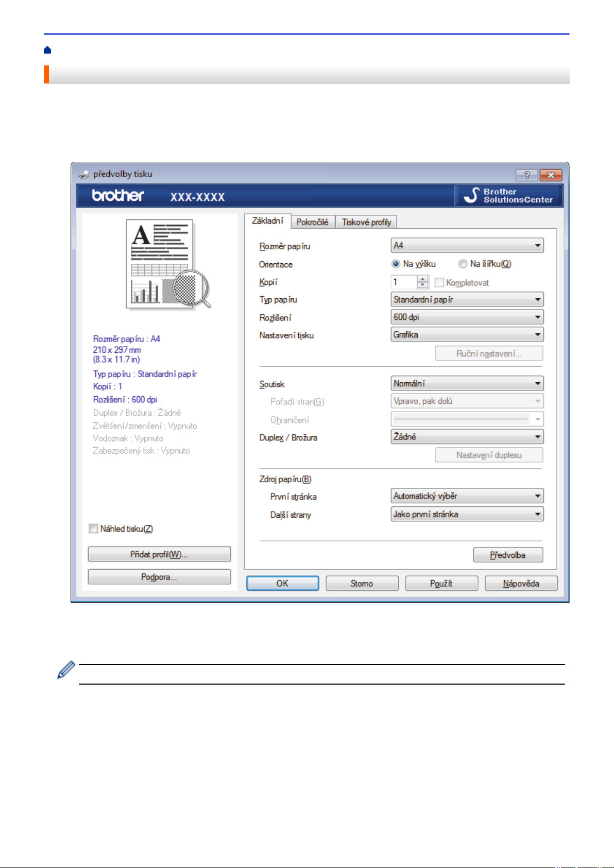Click the summary text 'Rozlišení : 600 dpi'
Viewport: 614px width, 868px height.
(x=125, y=399)
